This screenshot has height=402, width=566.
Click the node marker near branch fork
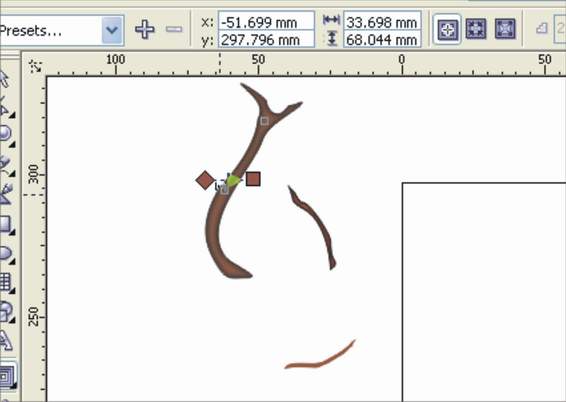coord(264,121)
